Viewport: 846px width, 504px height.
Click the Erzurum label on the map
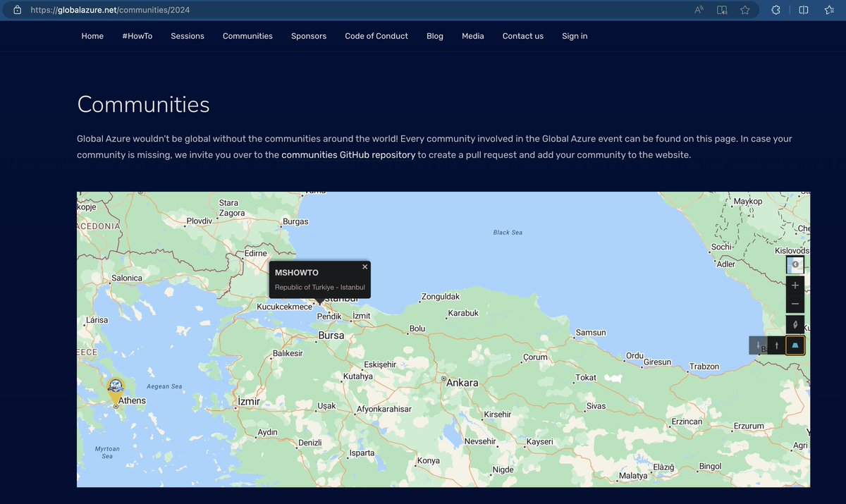pyautogui.click(x=749, y=426)
